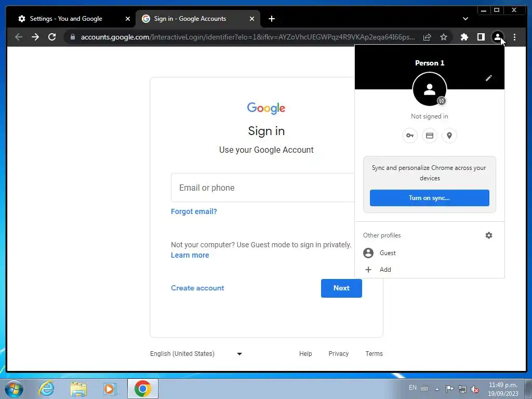View site information via the lock icon
Image resolution: width=532 pixels, height=399 pixels.
point(73,37)
